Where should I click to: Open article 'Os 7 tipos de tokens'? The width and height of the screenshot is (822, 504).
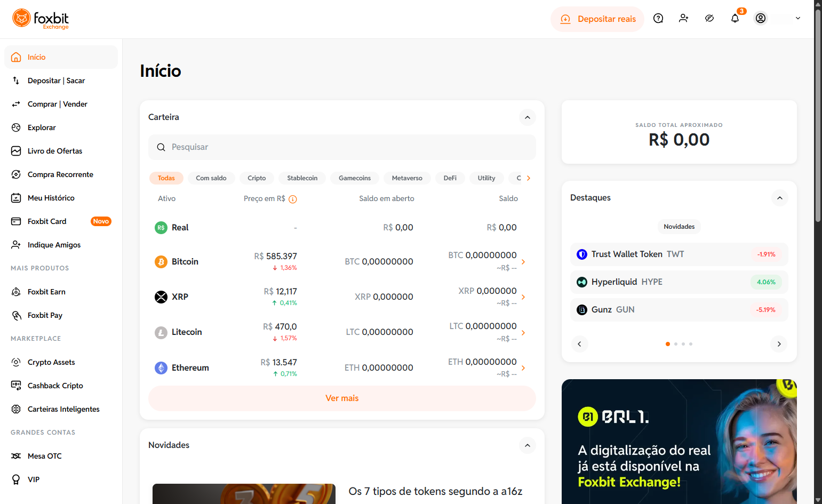point(435,491)
